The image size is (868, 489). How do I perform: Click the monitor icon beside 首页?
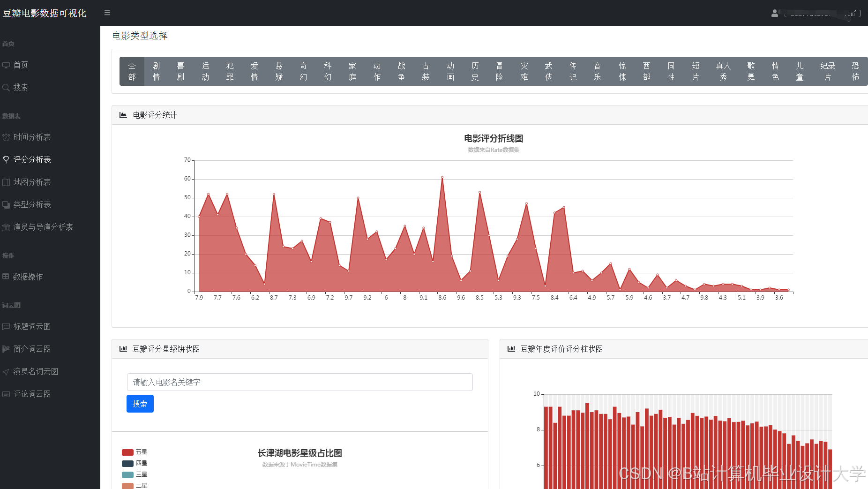(6, 65)
